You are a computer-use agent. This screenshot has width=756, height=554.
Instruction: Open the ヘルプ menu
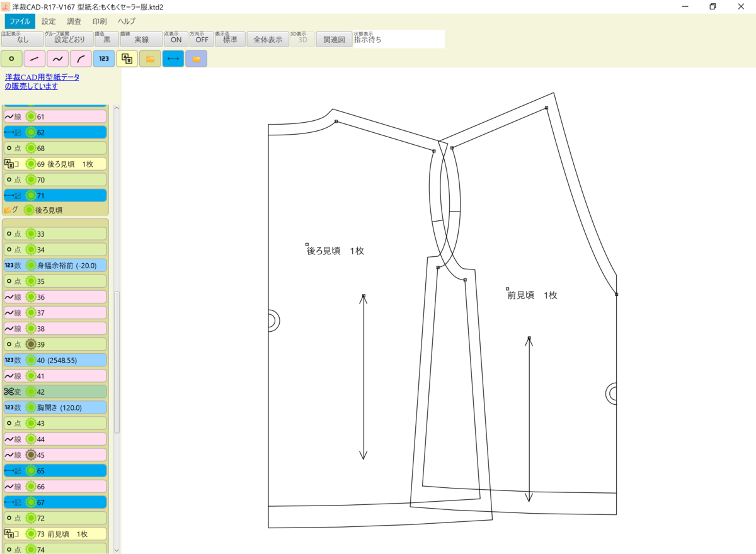127,21
